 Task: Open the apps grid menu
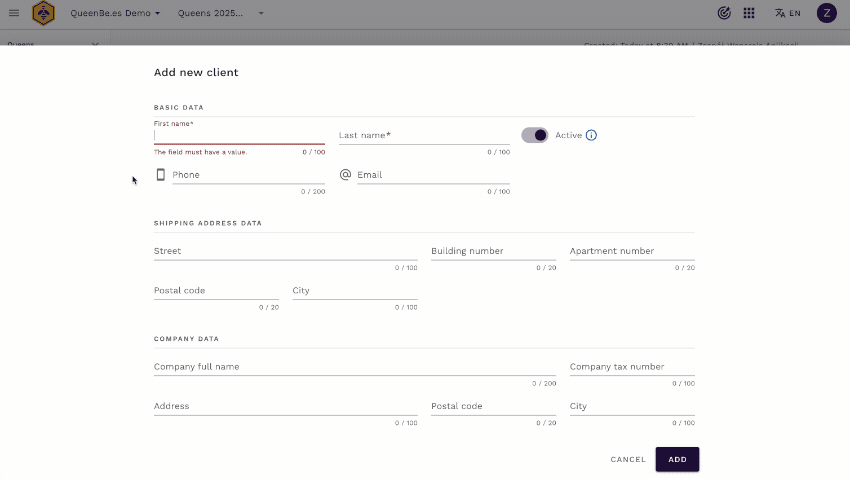pyautogui.click(x=749, y=13)
